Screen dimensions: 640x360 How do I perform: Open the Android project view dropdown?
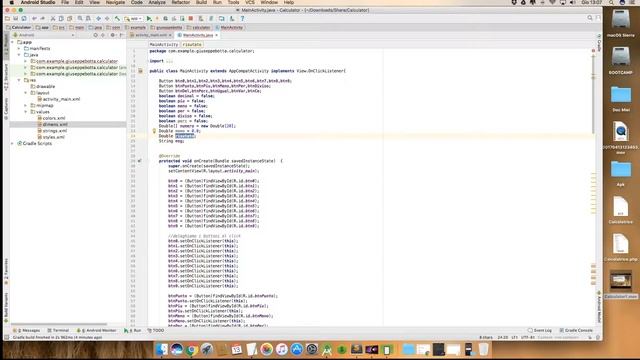(44, 35)
